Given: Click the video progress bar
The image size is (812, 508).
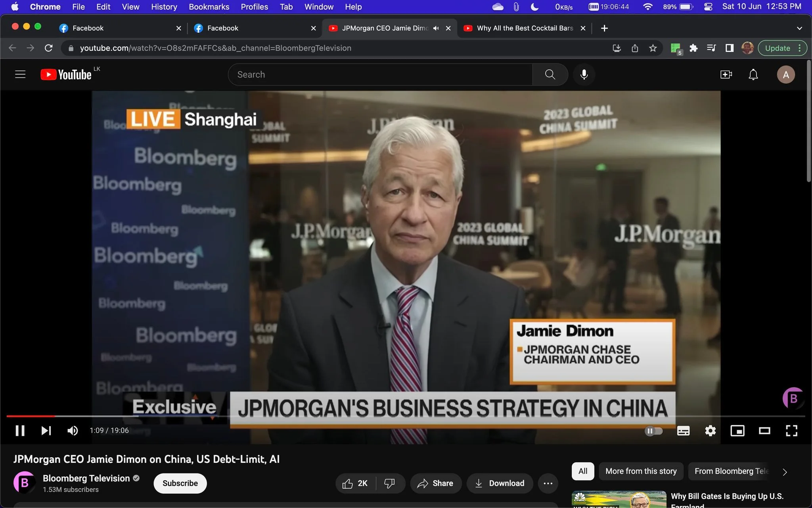Looking at the screenshot, I should click(406, 416).
